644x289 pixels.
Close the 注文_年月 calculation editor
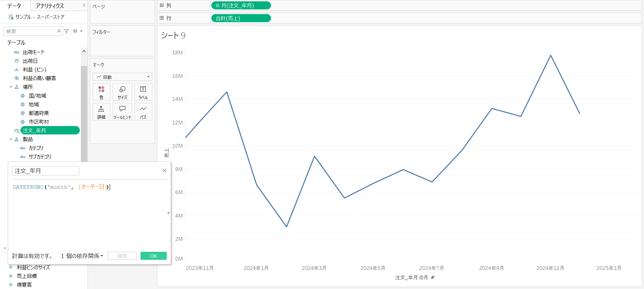(x=164, y=171)
